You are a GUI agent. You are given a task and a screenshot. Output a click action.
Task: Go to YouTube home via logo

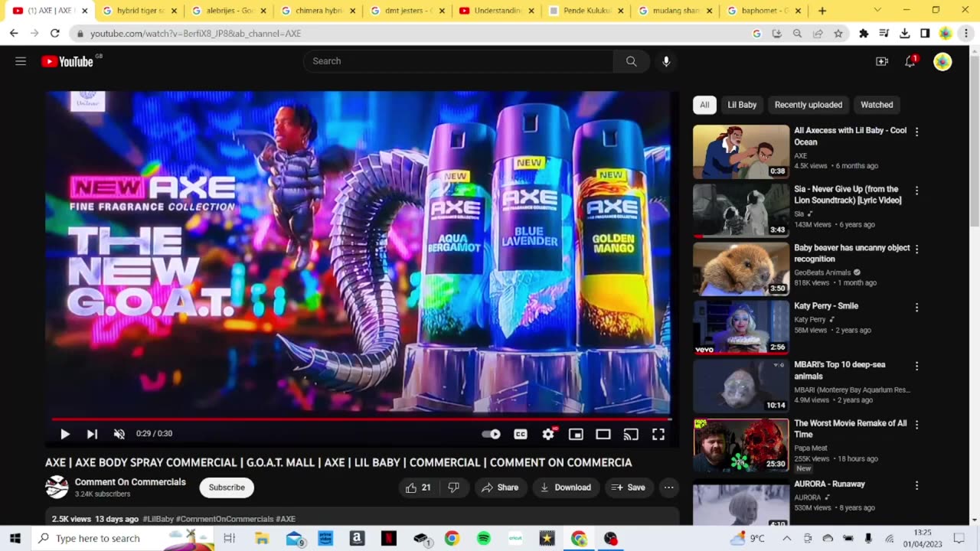pyautogui.click(x=67, y=61)
